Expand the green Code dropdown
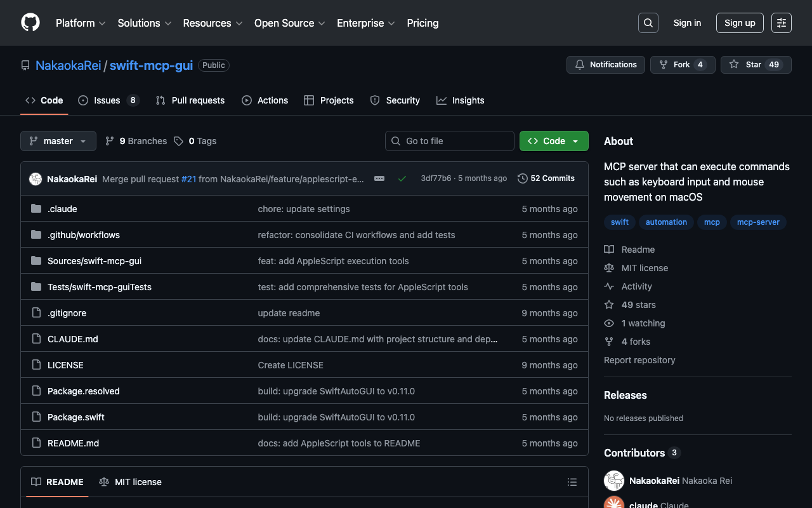812x508 pixels. 553,141
